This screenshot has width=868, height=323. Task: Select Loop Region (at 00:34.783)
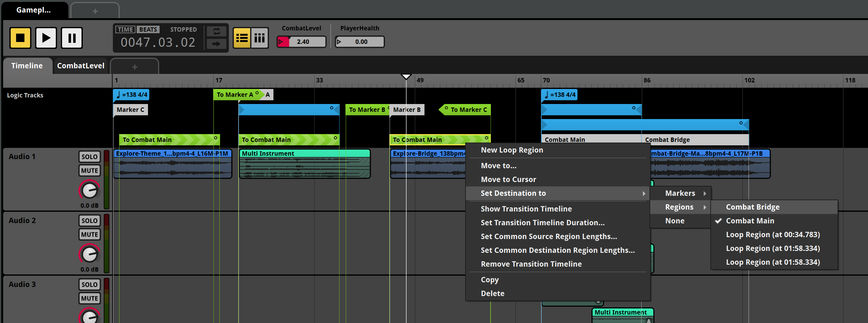pyautogui.click(x=774, y=235)
